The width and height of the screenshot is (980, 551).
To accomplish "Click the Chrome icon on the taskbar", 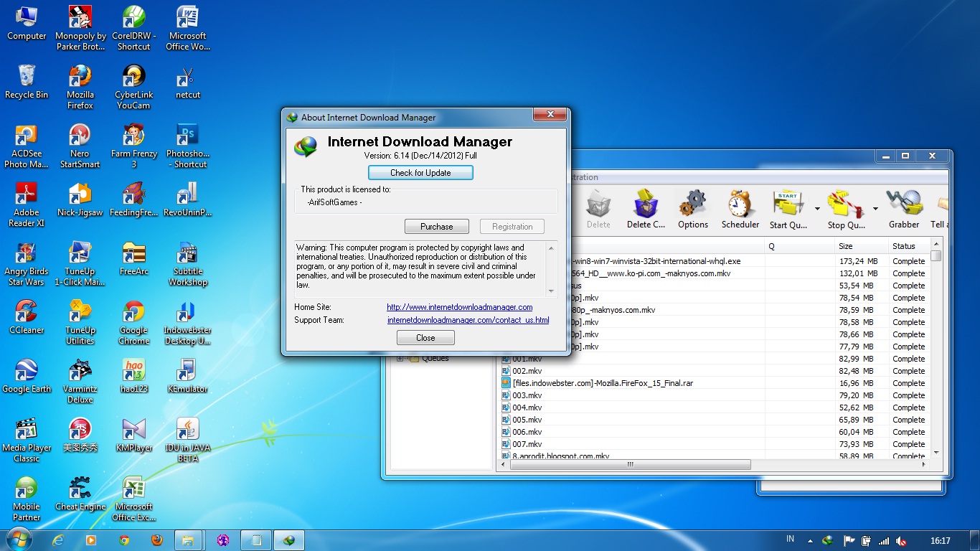I will 124,540.
